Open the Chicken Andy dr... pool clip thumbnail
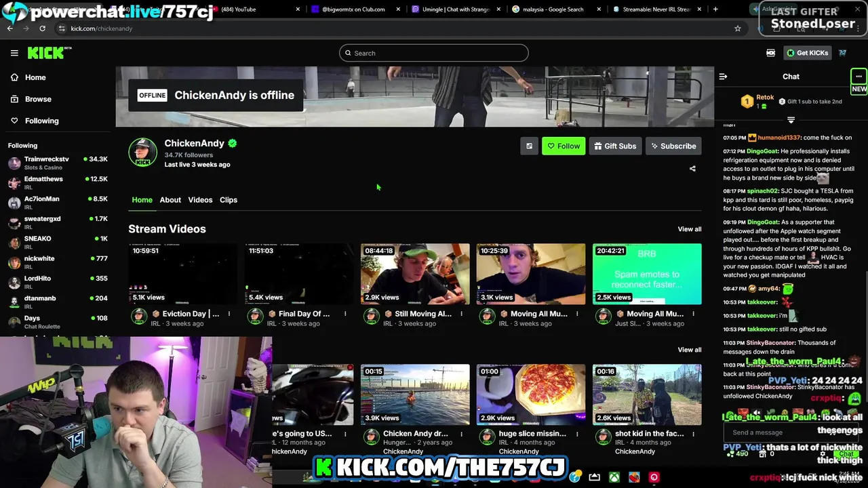The width and height of the screenshot is (868, 488). point(415,394)
